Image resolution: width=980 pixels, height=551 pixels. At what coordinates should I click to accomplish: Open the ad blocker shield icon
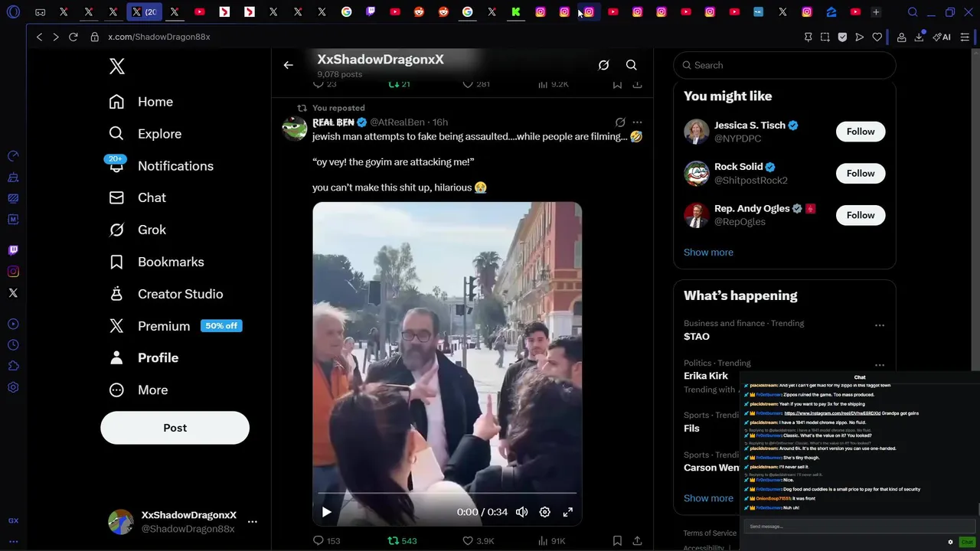pos(842,37)
